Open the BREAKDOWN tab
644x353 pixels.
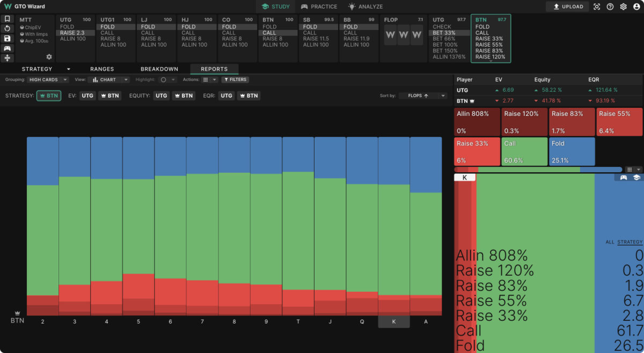(x=159, y=69)
